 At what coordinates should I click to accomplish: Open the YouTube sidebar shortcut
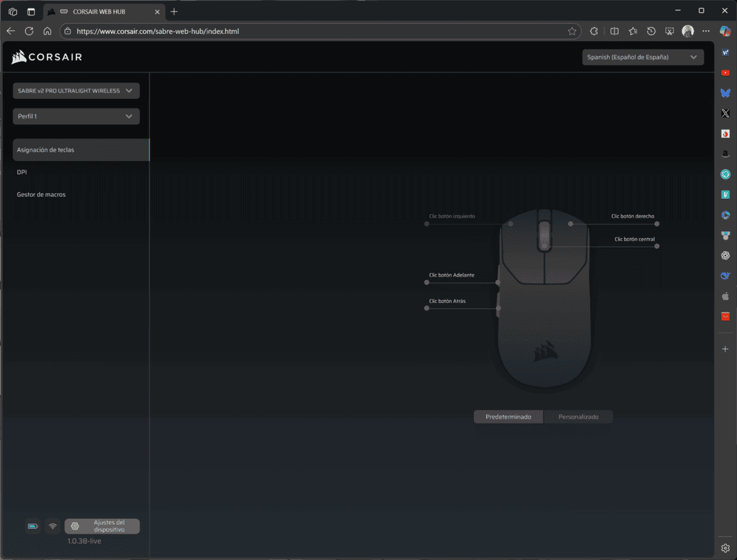pyautogui.click(x=725, y=72)
